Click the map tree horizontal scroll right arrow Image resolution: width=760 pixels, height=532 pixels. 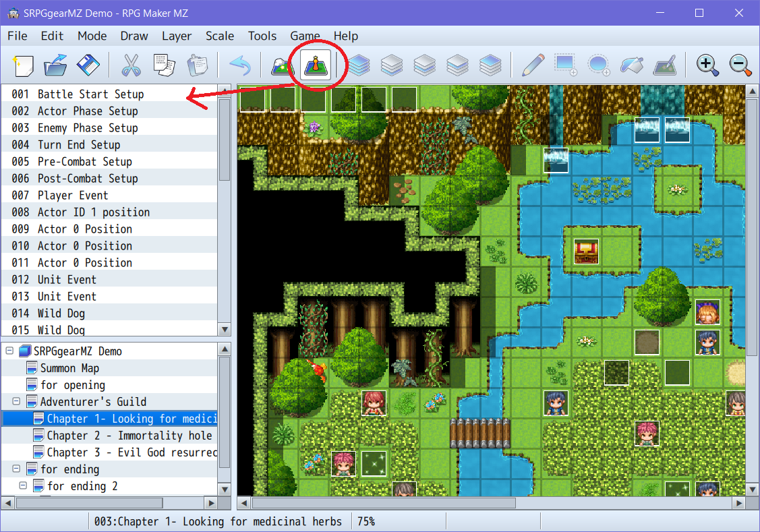coord(211,503)
